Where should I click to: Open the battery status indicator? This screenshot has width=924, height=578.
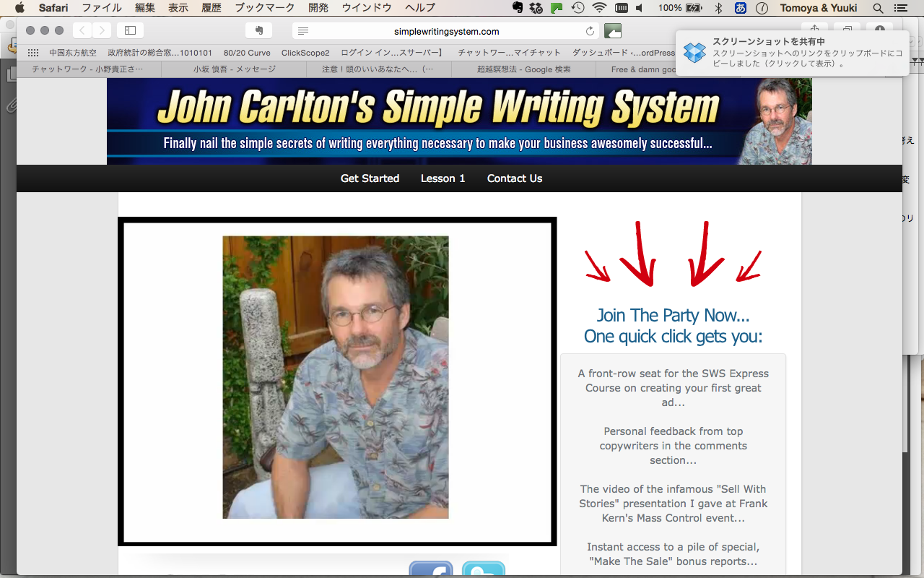tap(681, 8)
